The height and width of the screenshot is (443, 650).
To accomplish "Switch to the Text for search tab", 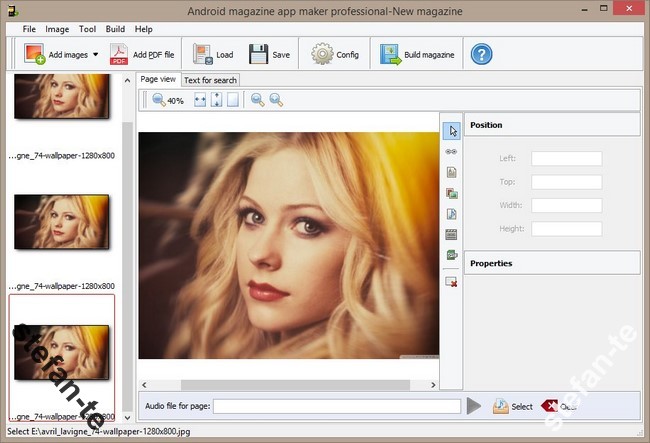I will point(211,80).
